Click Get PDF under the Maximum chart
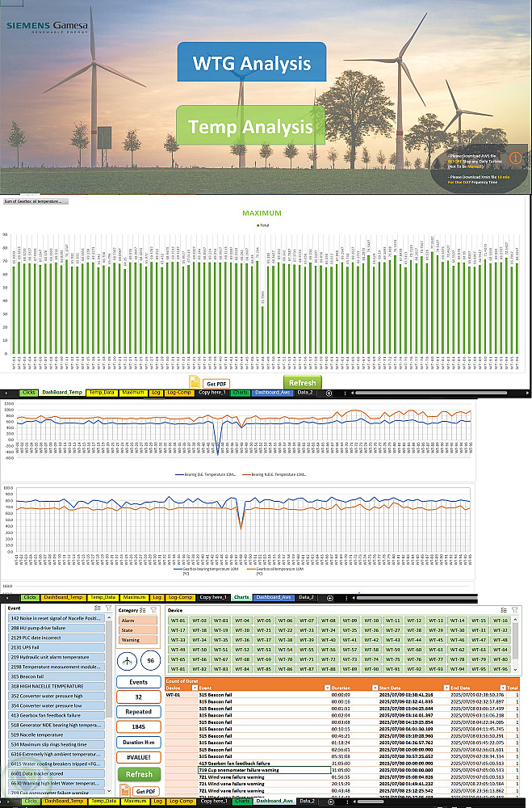Image resolution: width=532 pixels, height=808 pixels. coord(216,384)
